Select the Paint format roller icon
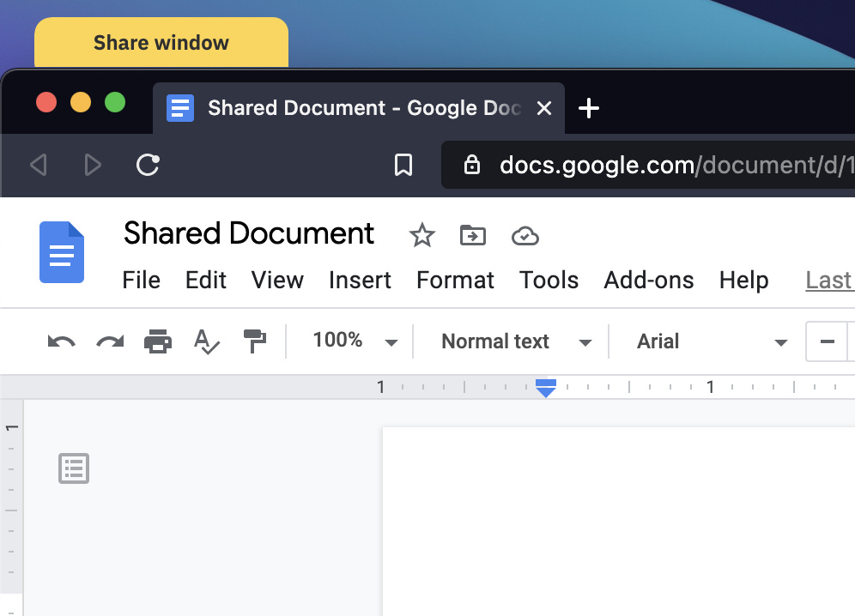The height and width of the screenshot is (616, 855). tap(255, 341)
